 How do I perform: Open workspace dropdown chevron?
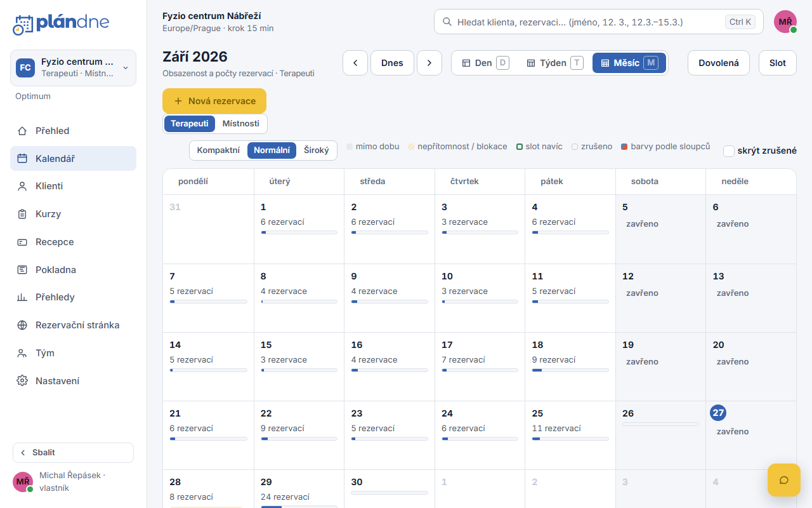pos(126,67)
